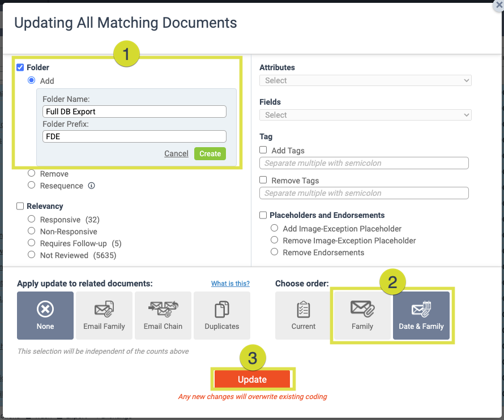Select Remove Endorsements option
This screenshot has height=420, width=504.
(275, 252)
